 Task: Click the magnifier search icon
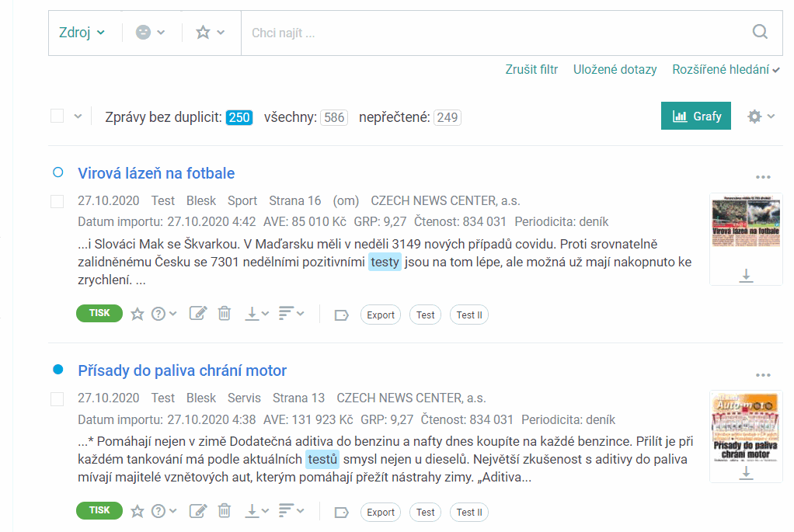[x=760, y=32]
